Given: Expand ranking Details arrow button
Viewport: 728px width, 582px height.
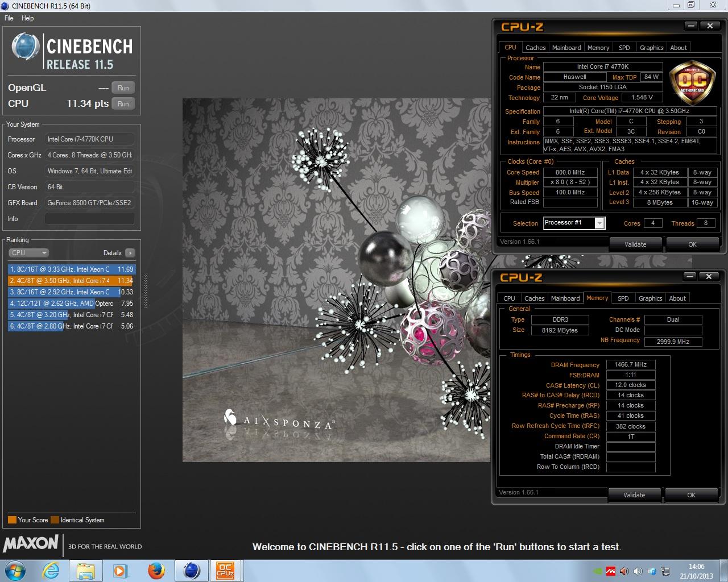Looking at the screenshot, I should [x=130, y=253].
